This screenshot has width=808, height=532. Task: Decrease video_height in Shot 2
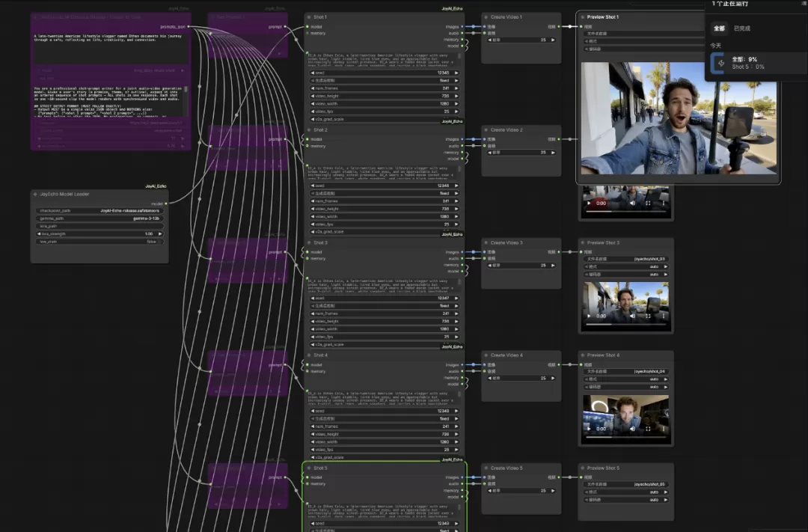313,209
